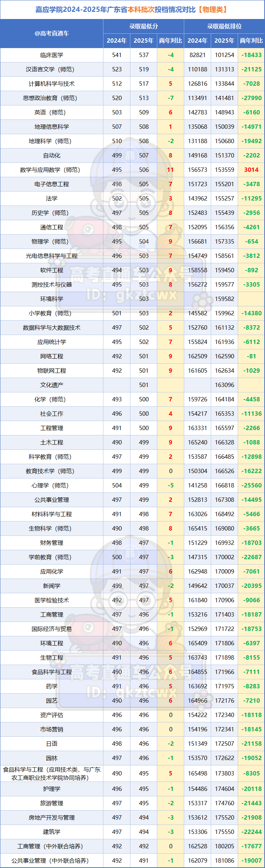Click 2025 rank 172341 in 市场营销 row
The image size is (265, 868).
click(x=224, y=729)
